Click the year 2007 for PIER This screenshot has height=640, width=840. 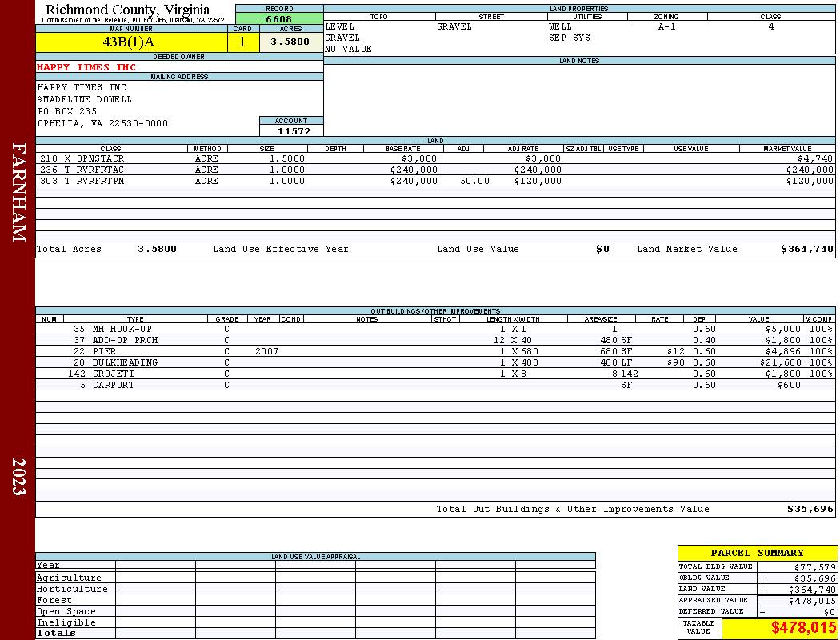point(266,352)
